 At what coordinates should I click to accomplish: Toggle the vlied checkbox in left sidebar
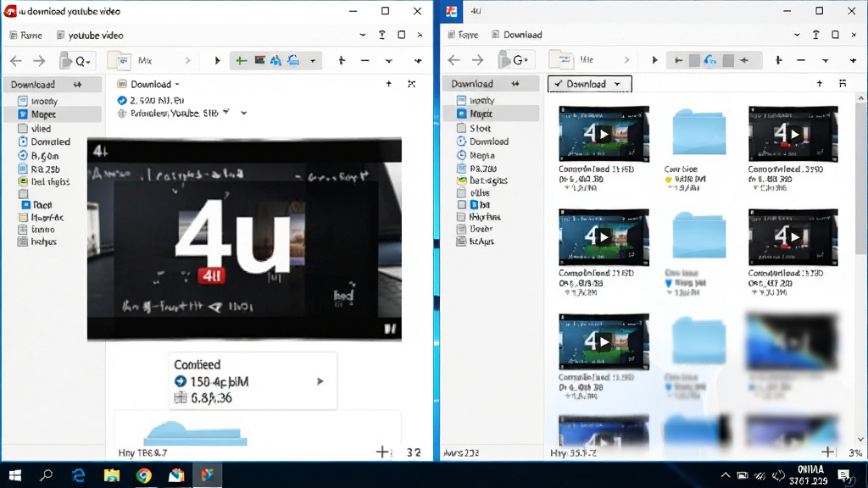(23, 129)
